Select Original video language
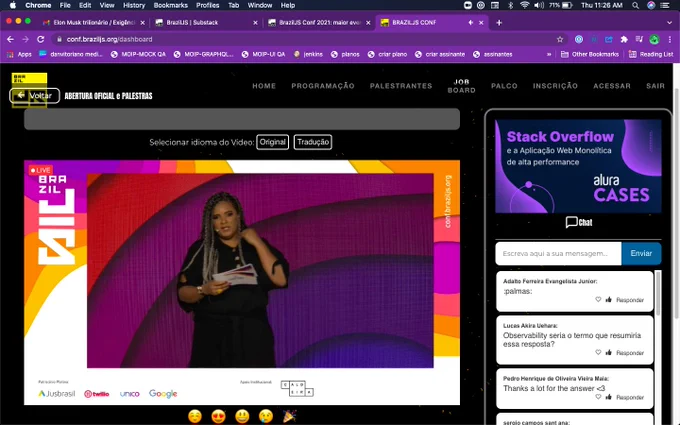The height and width of the screenshot is (425, 680). point(272,142)
